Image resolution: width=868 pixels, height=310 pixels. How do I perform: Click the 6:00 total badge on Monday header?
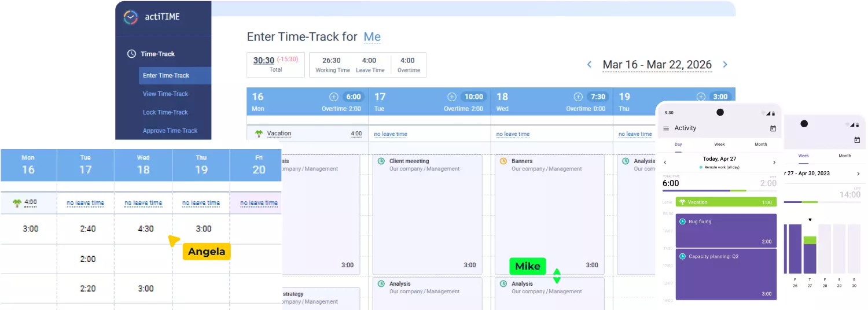click(353, 97)
